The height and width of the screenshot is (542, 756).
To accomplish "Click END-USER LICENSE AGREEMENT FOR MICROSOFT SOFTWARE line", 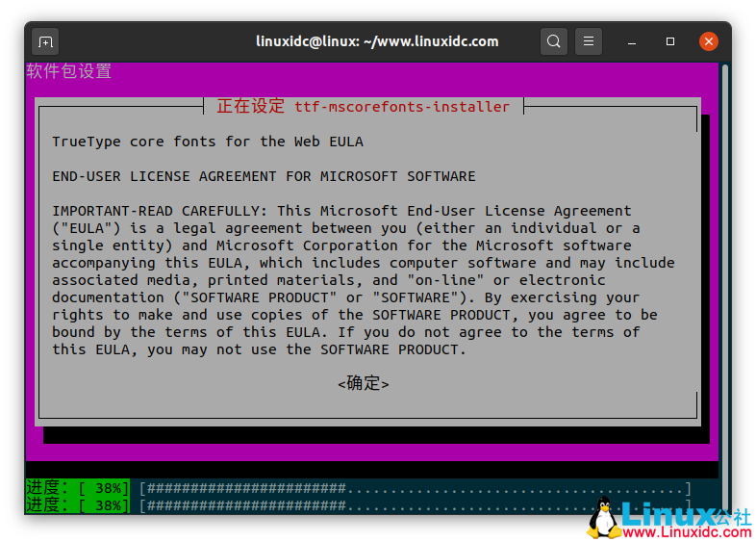I will click(x=264, y=176).
